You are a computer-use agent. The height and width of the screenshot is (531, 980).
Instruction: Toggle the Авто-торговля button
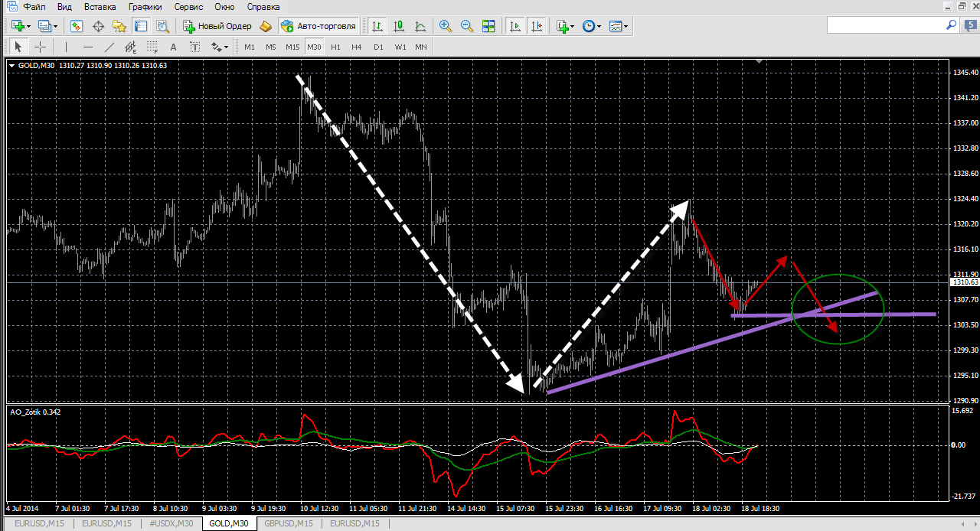pos(318,26)
